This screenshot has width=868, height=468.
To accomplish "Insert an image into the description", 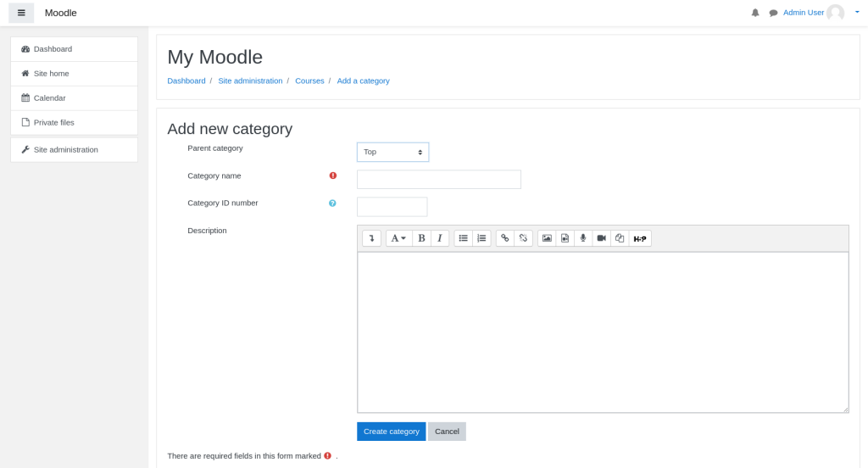I will [x=547, y=238].
